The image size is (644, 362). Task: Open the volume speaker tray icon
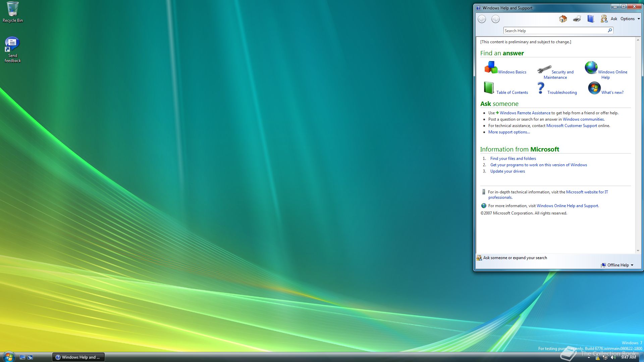point(613,358)
